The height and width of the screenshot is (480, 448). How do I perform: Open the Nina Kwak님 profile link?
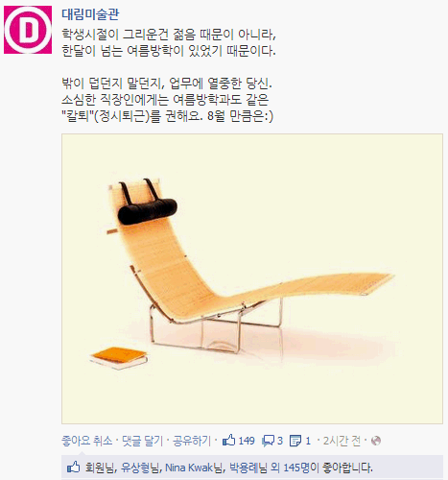pyautogui.click(x=193, y=468)
